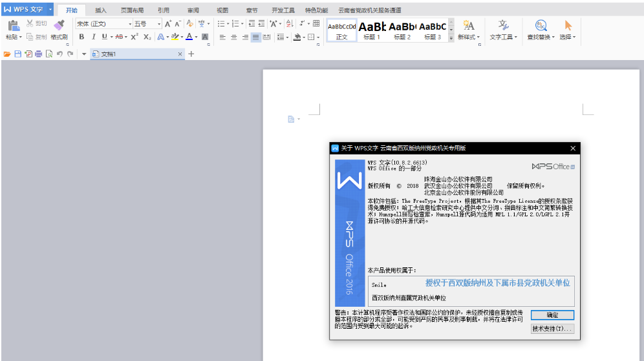Align text left
Screen dimensions: 644x361
pos(222,37)
